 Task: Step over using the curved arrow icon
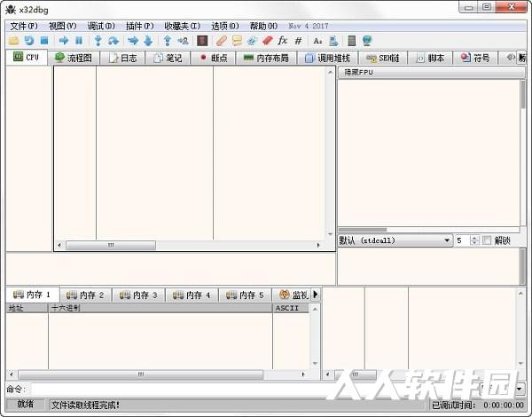click(x=113, y=41)
